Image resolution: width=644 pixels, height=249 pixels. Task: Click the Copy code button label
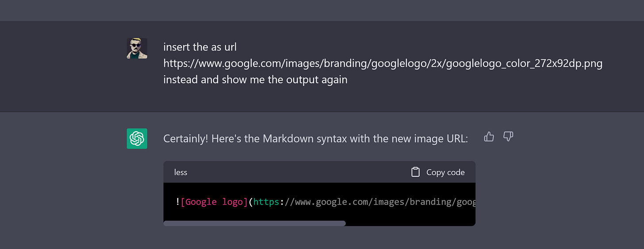[445, 172]
